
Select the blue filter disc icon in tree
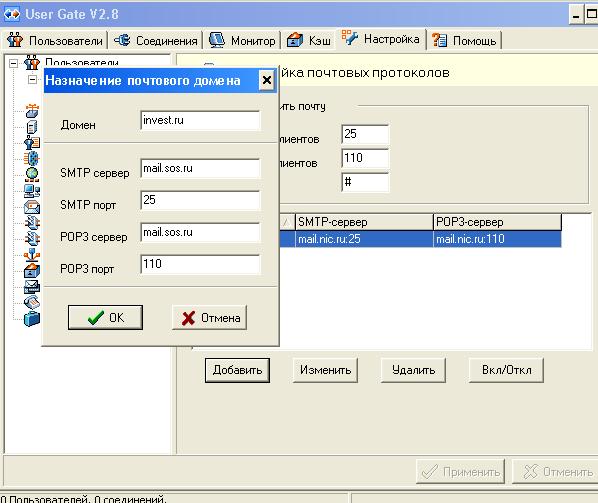32,158
